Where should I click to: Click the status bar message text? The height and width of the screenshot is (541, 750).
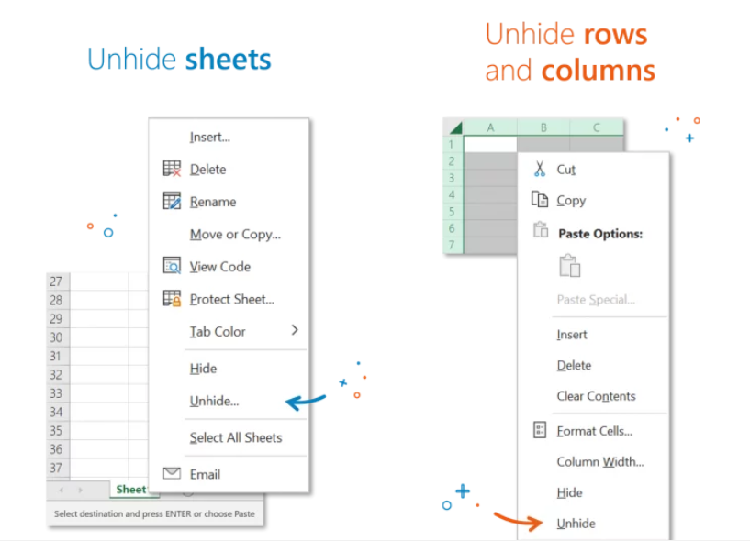[154, 514]
